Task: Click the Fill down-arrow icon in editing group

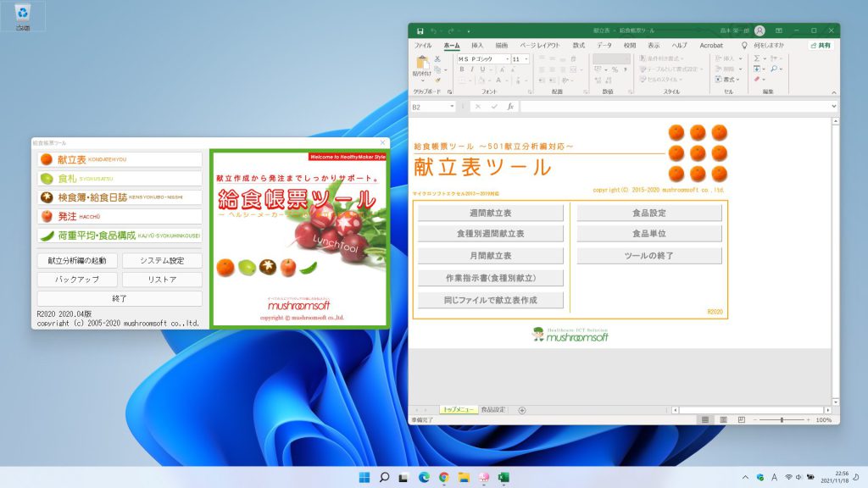Action: pyautogui.click(x=757, y=69)
